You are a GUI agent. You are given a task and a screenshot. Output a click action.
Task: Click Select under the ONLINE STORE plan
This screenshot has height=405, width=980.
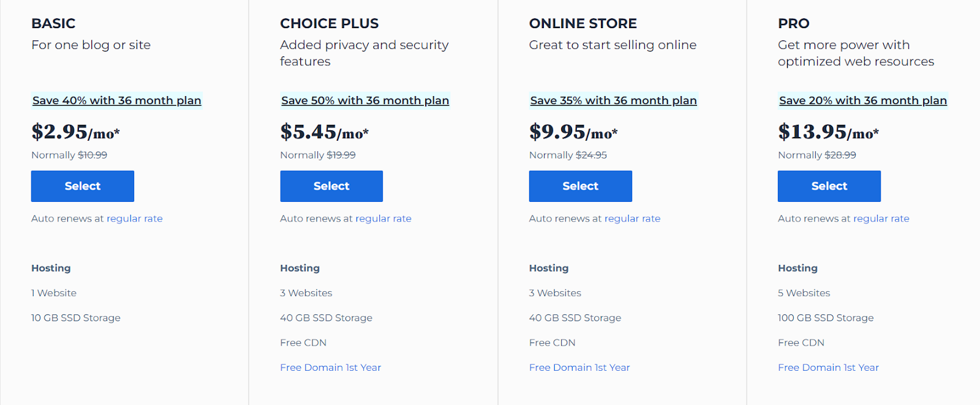579,186
